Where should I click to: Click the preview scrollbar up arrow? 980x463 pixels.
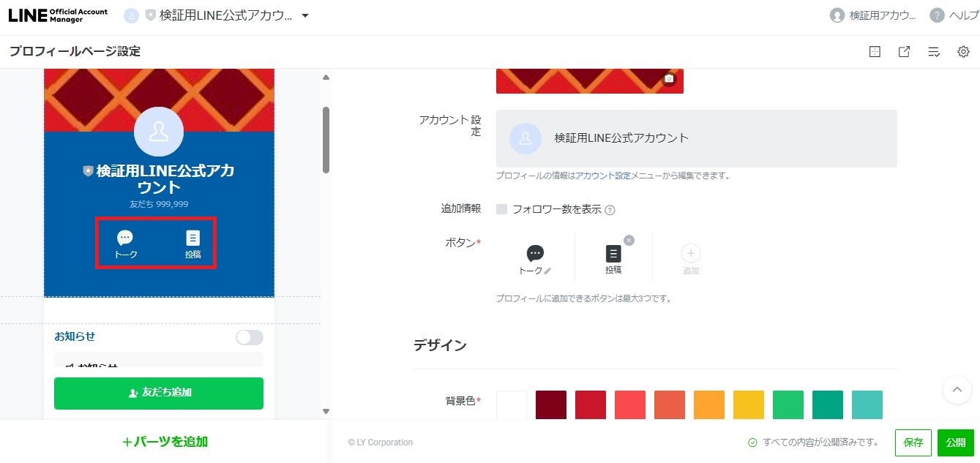(x=326, y=77)
